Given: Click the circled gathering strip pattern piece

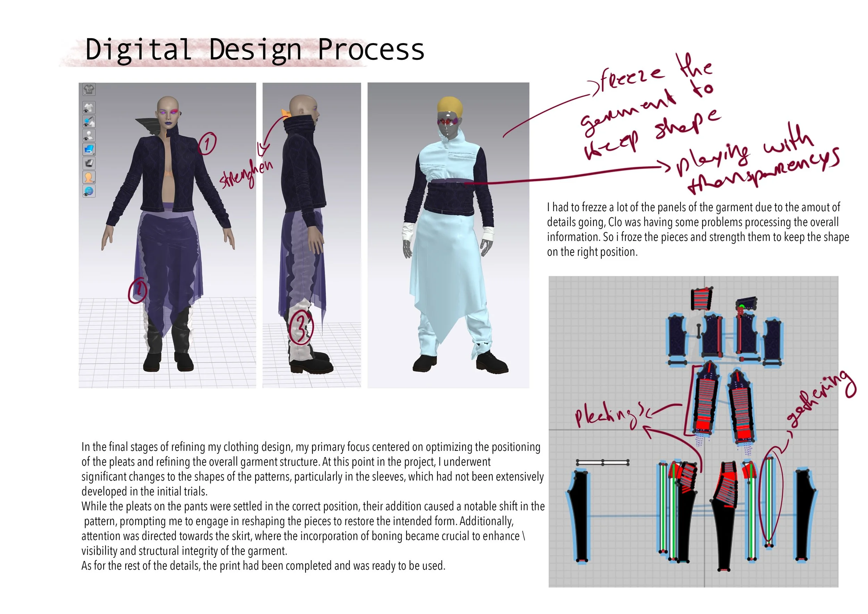Looking at the screenshot, I should pos(769,502).
